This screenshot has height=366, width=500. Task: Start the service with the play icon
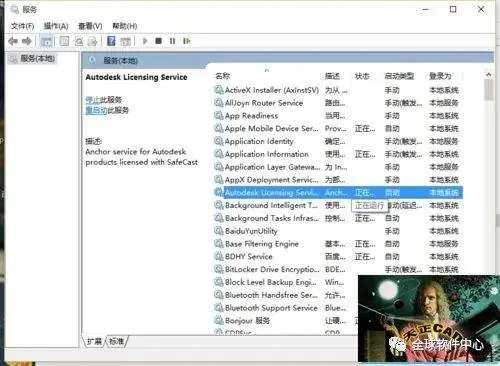pos(145,41)
